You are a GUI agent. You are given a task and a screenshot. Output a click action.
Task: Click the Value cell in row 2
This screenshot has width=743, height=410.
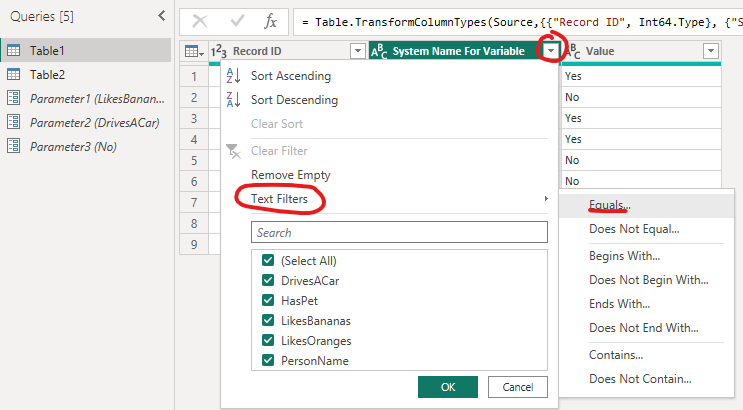tap(641, 97)
